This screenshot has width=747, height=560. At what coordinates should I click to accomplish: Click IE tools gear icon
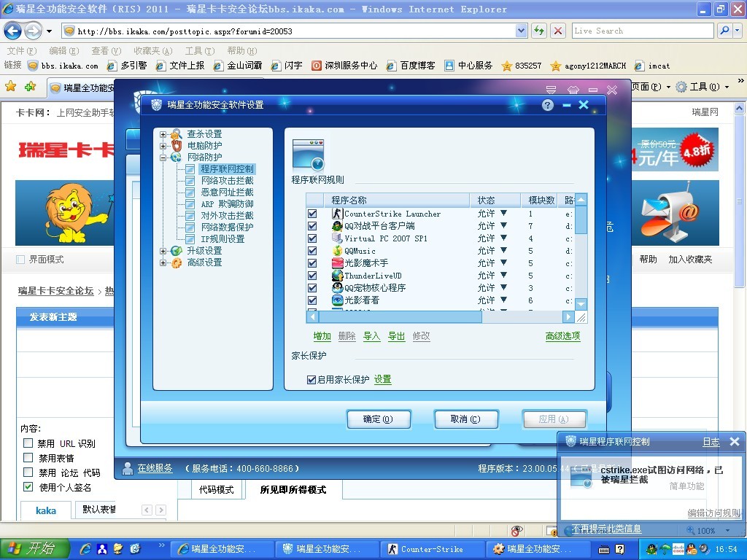pos(682,87)
